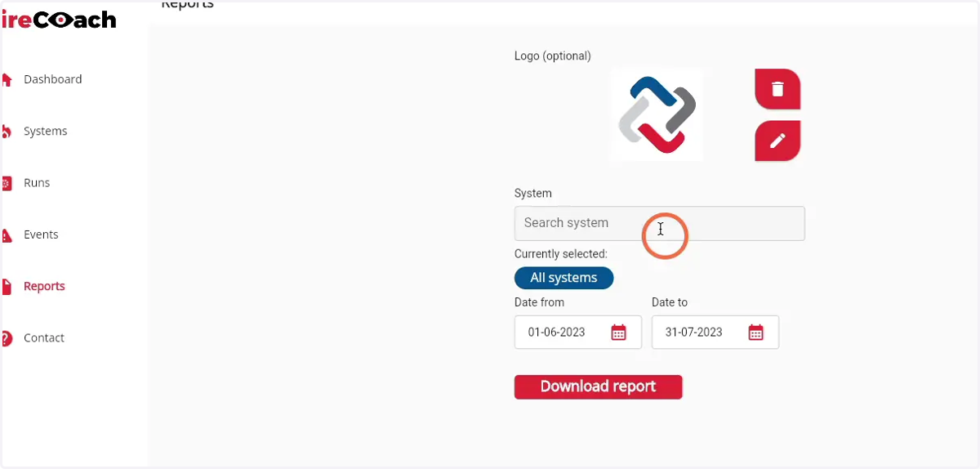Open the Dashboard menu label

pos(53,79)
